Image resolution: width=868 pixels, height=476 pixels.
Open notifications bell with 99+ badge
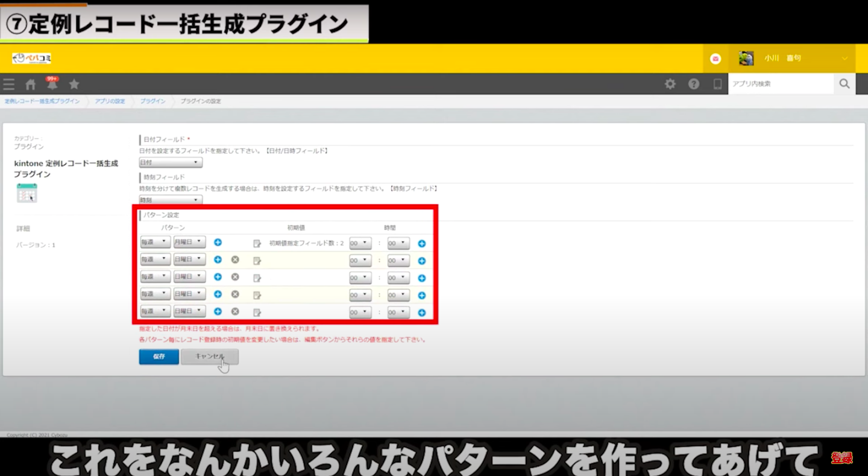(52, 84)
